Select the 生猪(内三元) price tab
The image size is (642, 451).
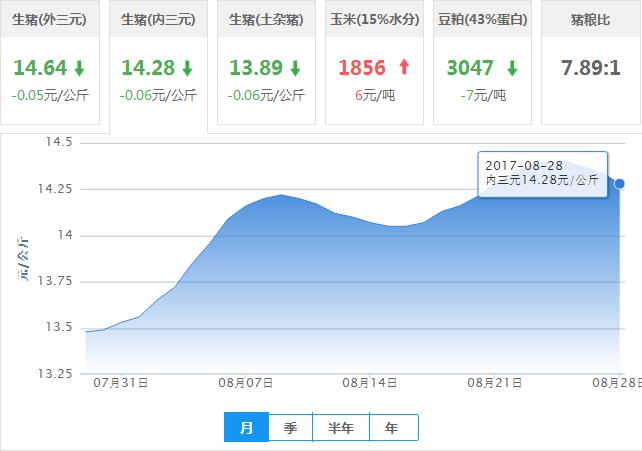(x=158, y=65)
